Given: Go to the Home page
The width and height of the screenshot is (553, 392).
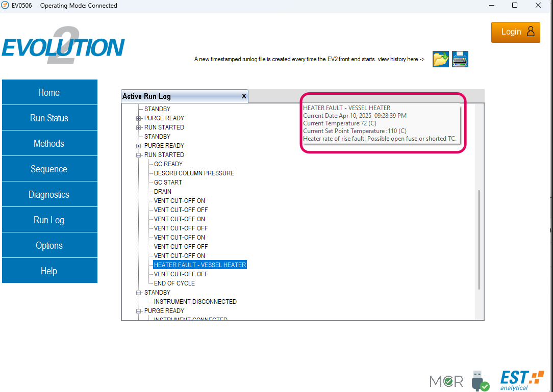Looking at the screenshot, I should click(x=49, y=92).
